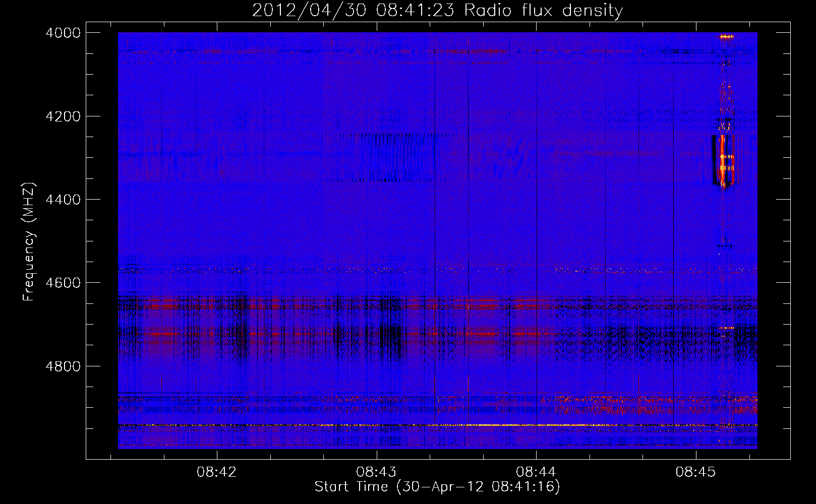Click the '08:43' time axis label
Viewport: 816px width, 504px height.
point(376,472)
